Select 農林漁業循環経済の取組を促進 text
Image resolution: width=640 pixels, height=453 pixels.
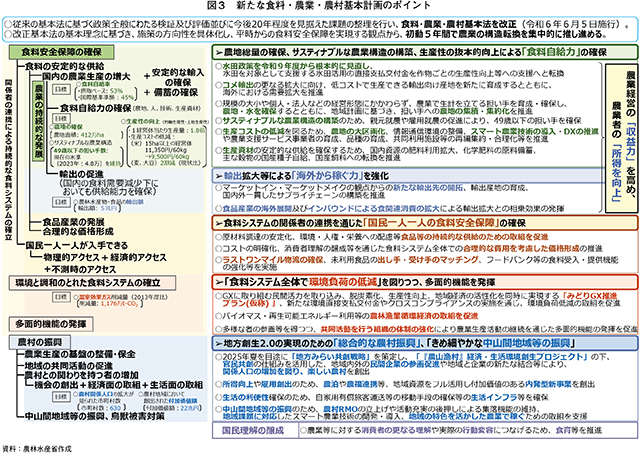(424, 316)
